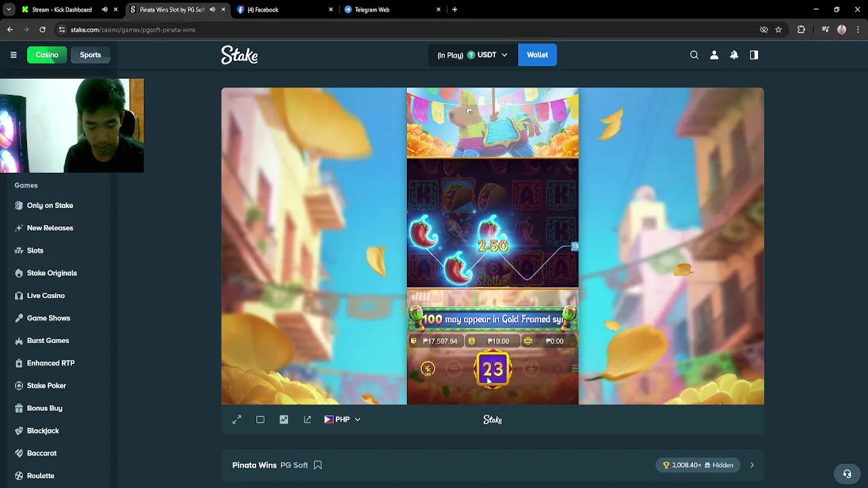Viewport: 868px width, 488px height.
Task: Enter game fullscreen mode
Action: pyautogui.click(x=237, y=420)
